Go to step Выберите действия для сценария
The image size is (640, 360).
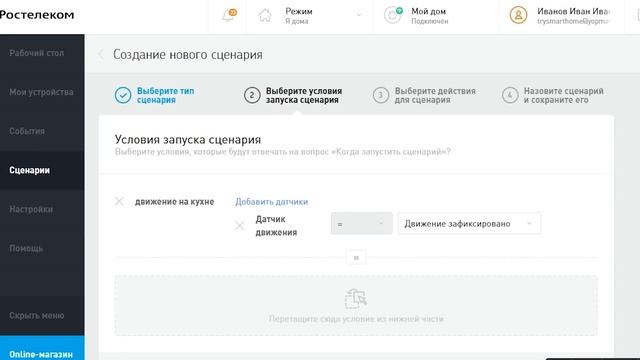(x=435, y=95)
